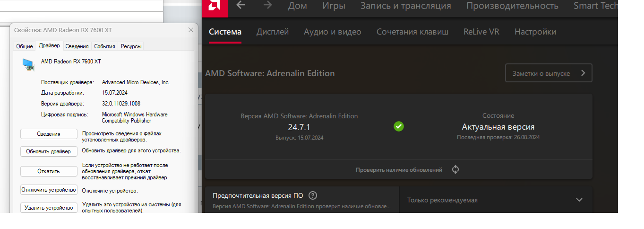Click the chevron in Заметки о выпуске
Viewport: 644px width, 229px height.
583,73
